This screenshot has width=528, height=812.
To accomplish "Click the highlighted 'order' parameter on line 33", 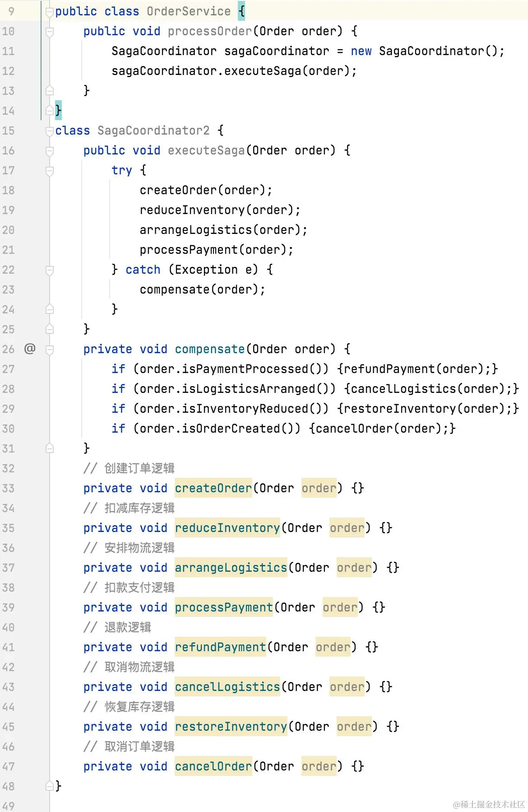I will [x=319, y=488].
